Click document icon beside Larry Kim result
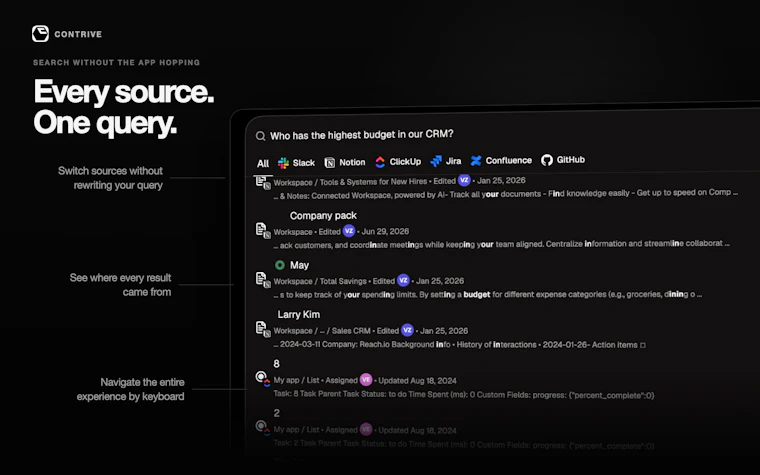 click(x=263, y=329)
